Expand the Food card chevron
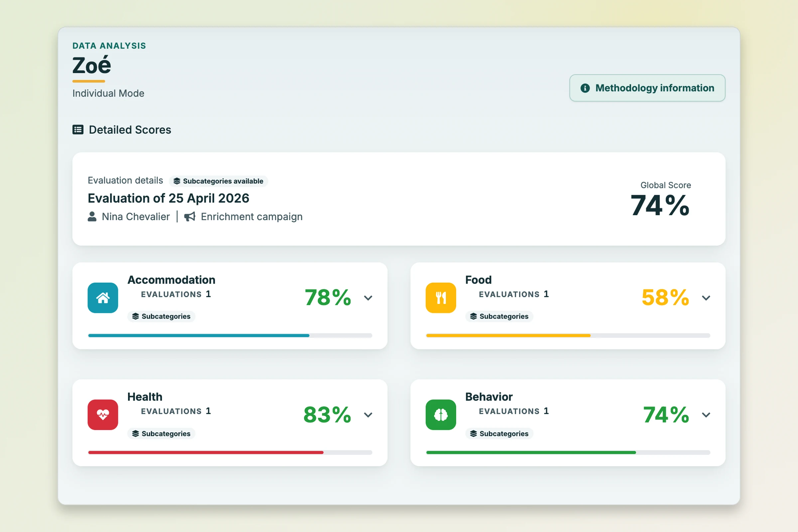Image resolution: width=798 pixels, height=532 pixels. [x=706, y=298]
